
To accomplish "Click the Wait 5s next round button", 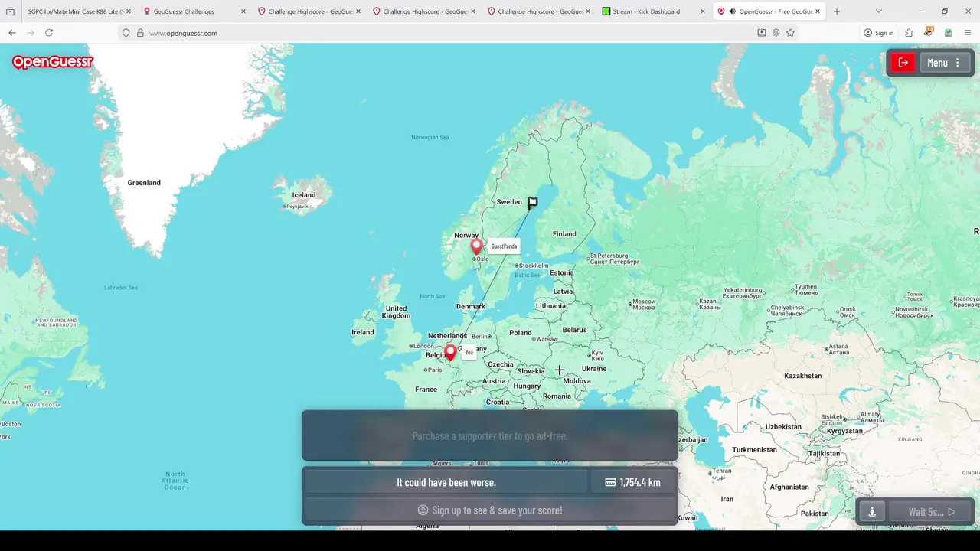I will tap(931, 512).
